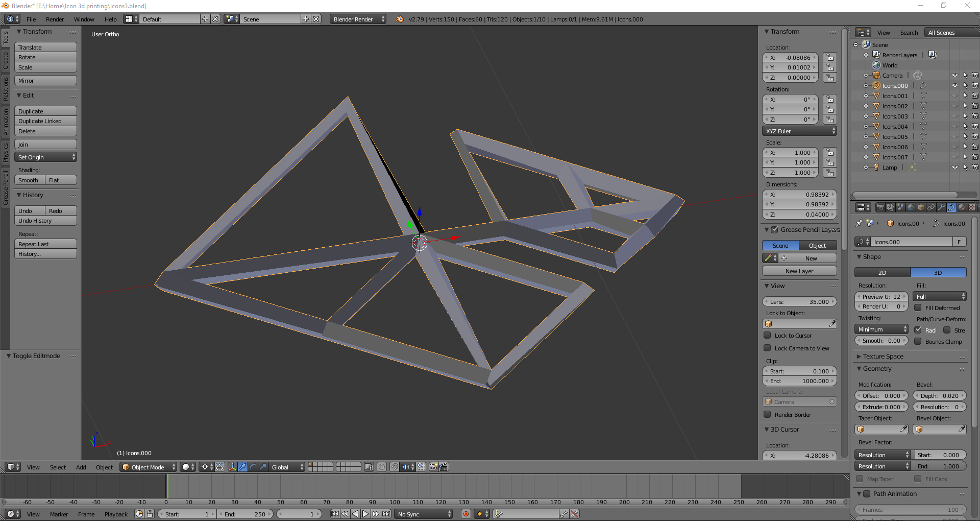
Task: Hide the Camera via its eye icon
Action: click(954, 75)
